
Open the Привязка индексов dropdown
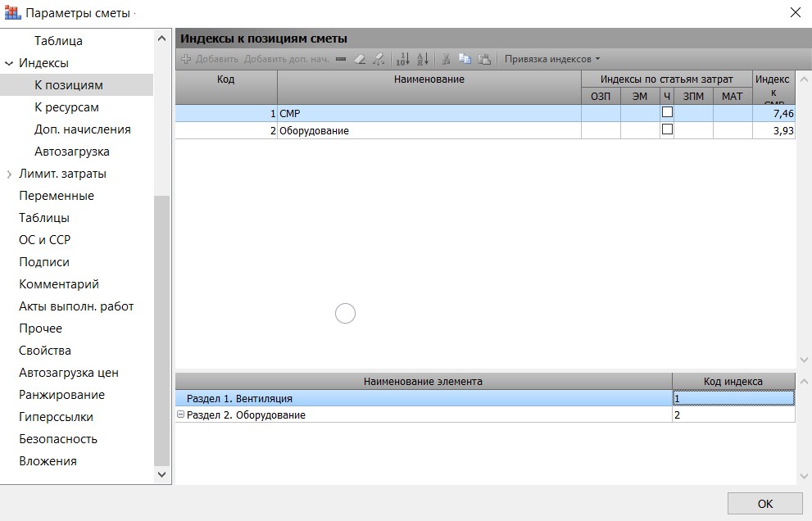(552, 59)
